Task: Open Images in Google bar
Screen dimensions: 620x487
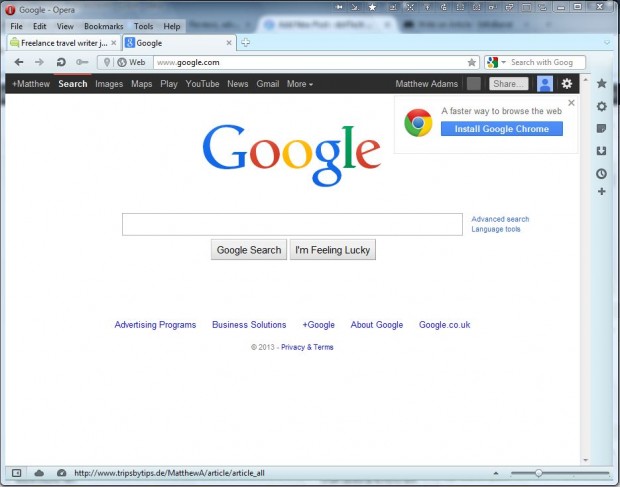Action: pyautogui.click(x=109, y=84)
